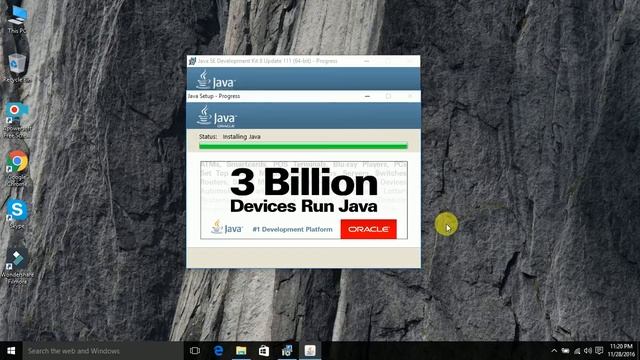Open the network tray icon
This screenshot has width=640, height=360.
tap(577, 351)
